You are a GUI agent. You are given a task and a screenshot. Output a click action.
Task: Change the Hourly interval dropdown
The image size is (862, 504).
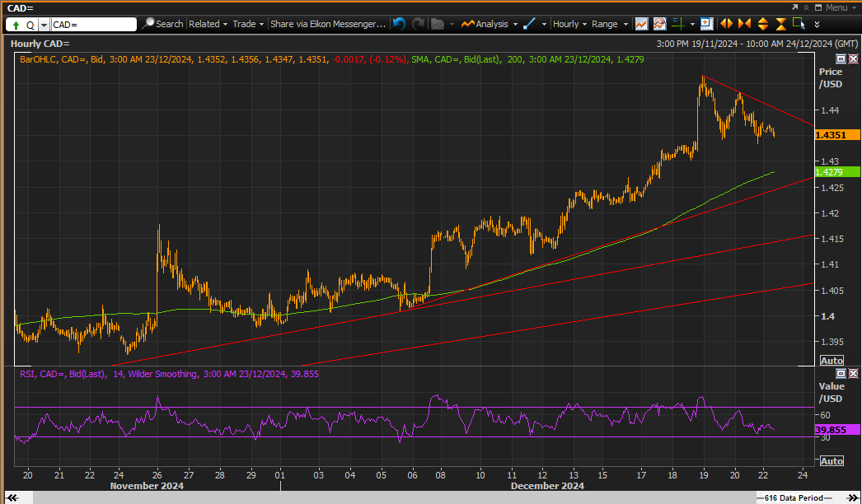point(569,24)
